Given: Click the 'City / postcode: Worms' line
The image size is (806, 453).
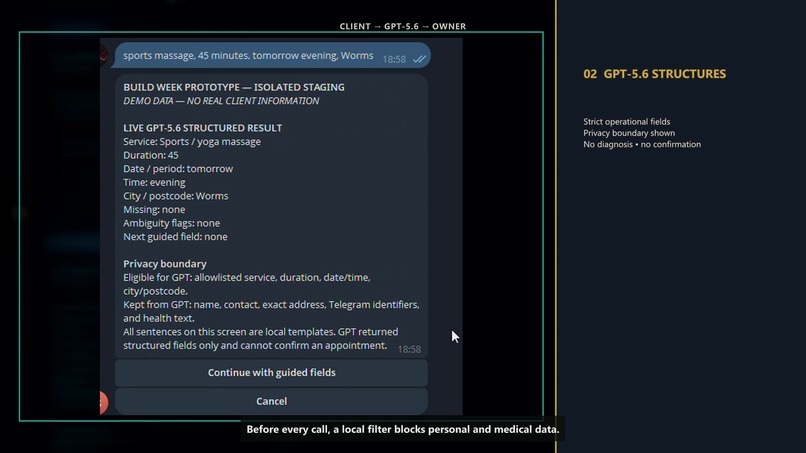Looking at the screenshot, I should point(176,196).
